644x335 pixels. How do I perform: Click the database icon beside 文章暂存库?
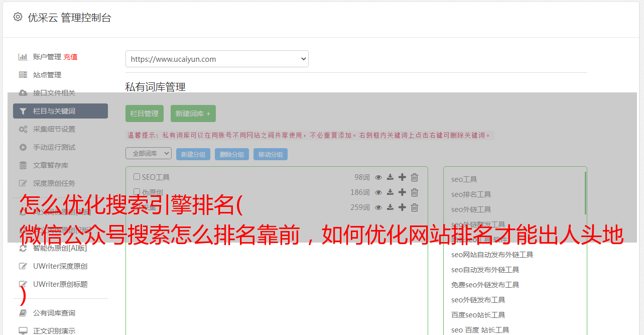coord(23,165)
